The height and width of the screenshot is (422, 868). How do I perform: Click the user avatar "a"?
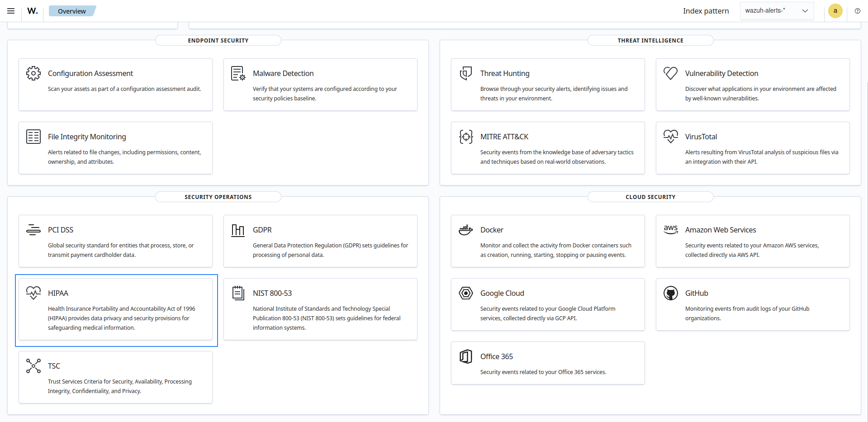835,11
